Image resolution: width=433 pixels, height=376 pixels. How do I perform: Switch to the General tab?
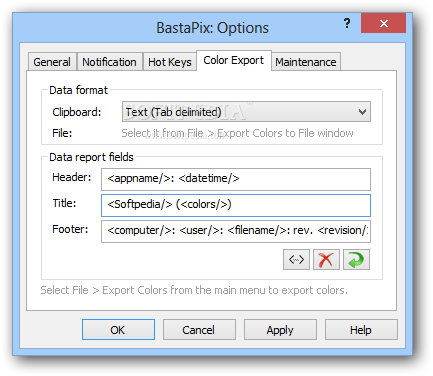pos(52,62)
